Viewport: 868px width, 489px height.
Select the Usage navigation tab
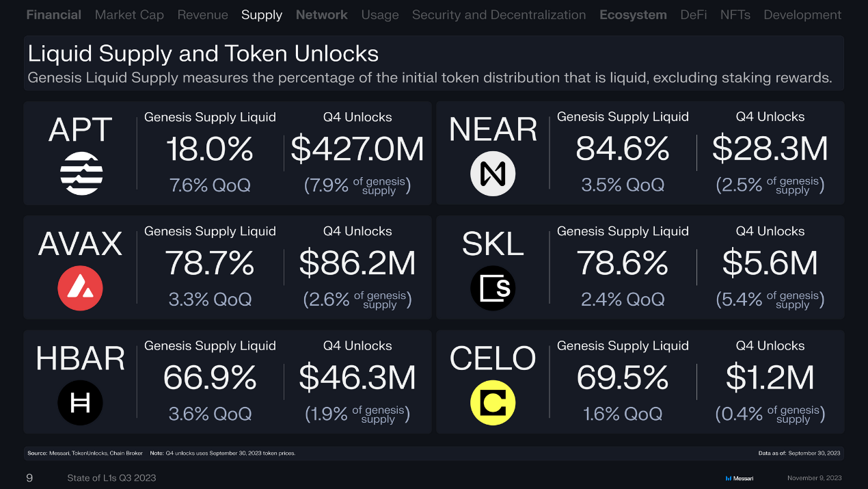[380, 15]
